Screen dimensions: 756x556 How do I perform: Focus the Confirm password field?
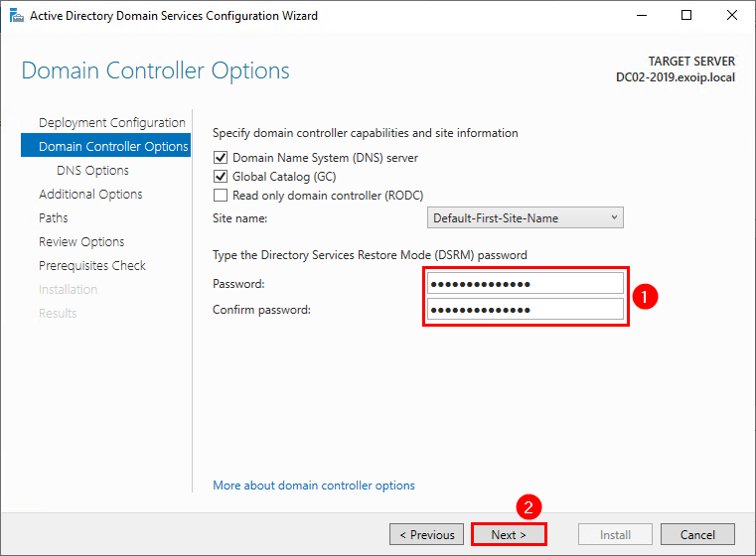526,310
